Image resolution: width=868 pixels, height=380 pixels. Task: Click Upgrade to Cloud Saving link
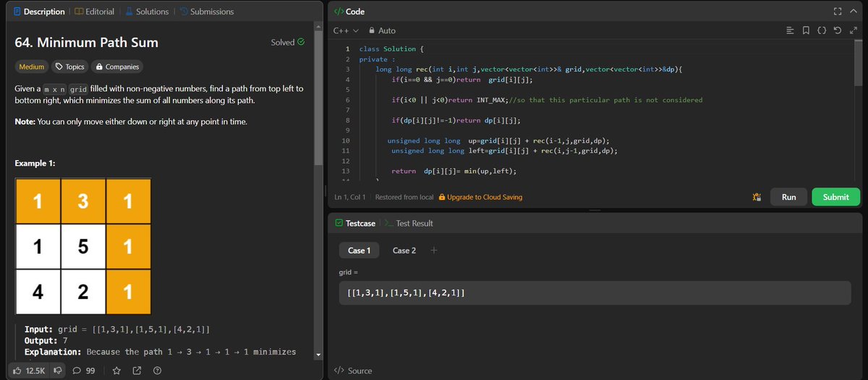[480, 197]
